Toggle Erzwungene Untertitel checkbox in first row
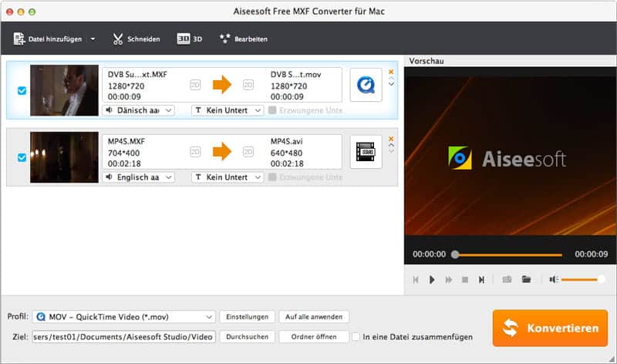 (272, 110)
